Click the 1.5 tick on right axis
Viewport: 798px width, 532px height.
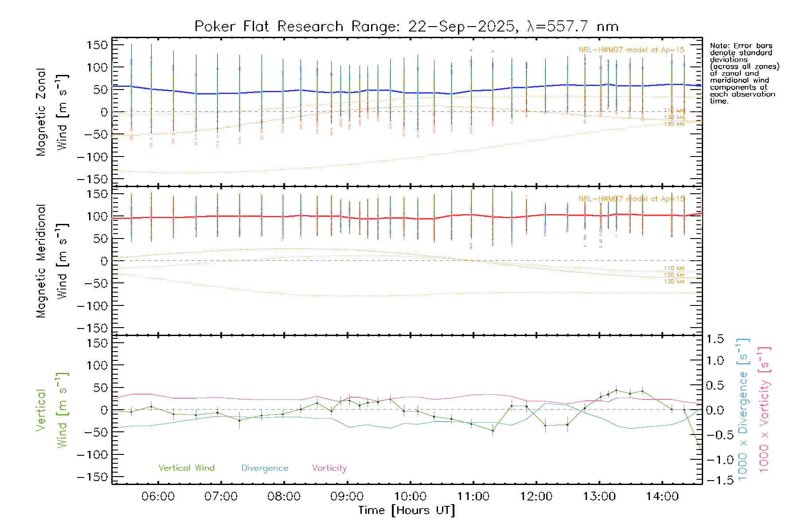(715, 339)
